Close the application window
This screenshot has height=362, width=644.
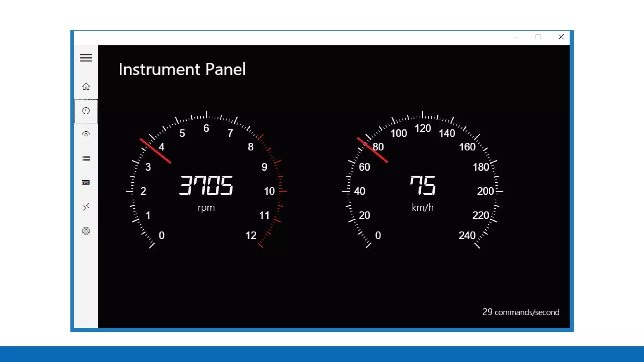[x=561, y=37]
